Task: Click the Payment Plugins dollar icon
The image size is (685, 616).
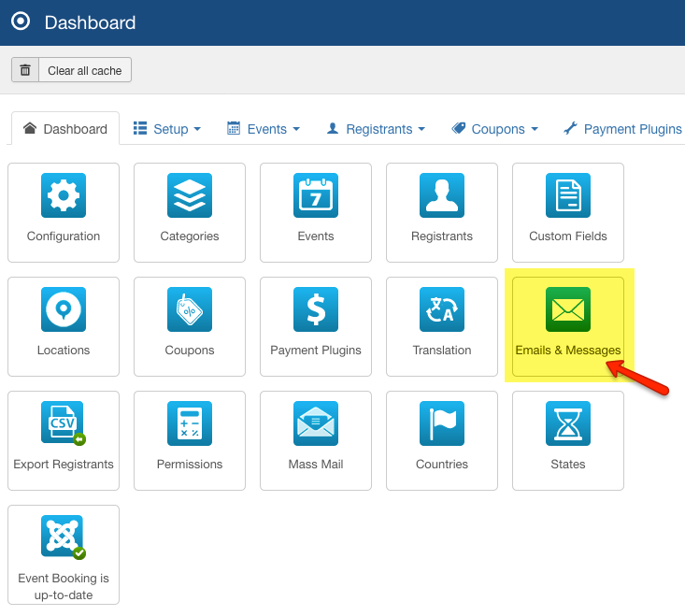Action: point(316,309)
